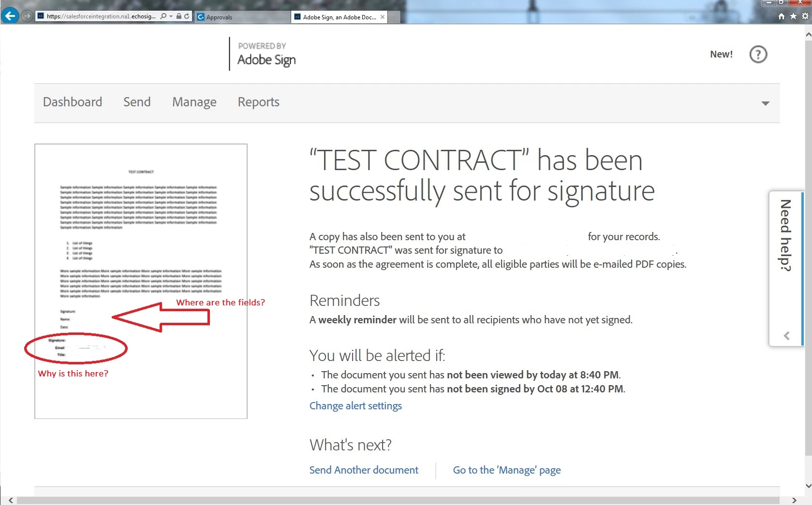Collapse the Need help panel chevron

tap(786, 336)
